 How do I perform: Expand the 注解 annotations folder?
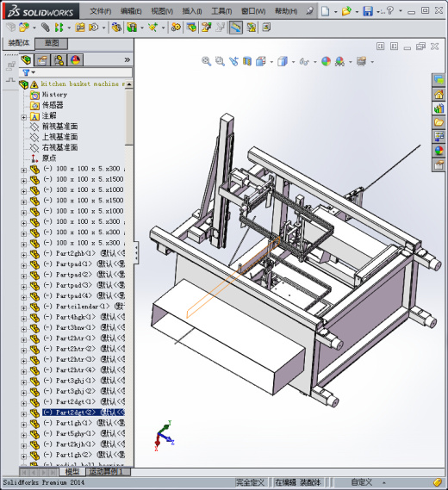click(24, 117)
